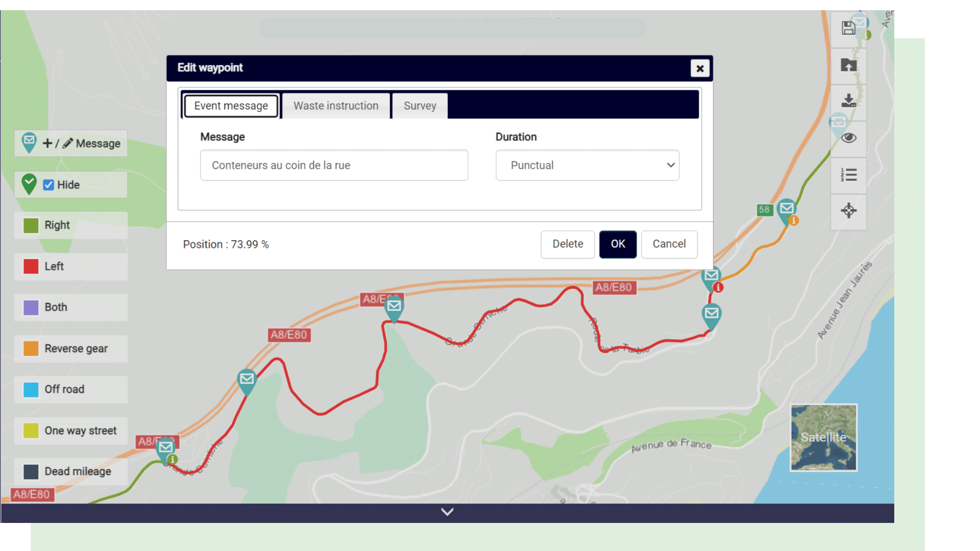Close the Edit waypoint dialog
Screen dimensions: 980x551
700,68
